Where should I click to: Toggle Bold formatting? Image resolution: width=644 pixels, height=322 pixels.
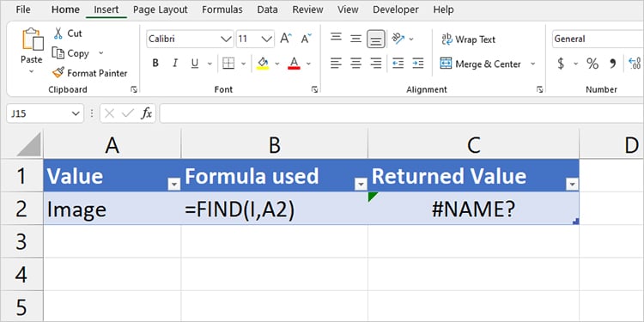pos(155,64)
